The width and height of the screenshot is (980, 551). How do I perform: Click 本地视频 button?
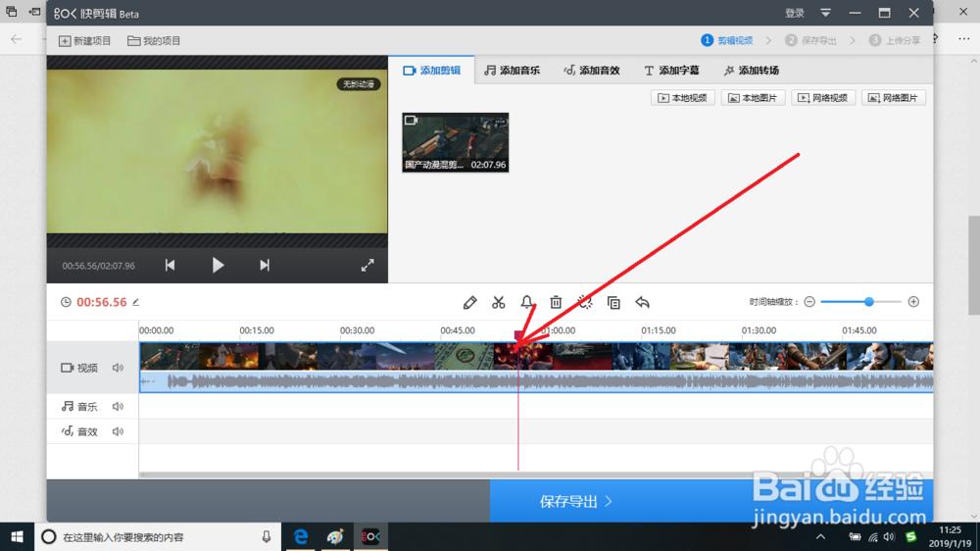point(682,98)
